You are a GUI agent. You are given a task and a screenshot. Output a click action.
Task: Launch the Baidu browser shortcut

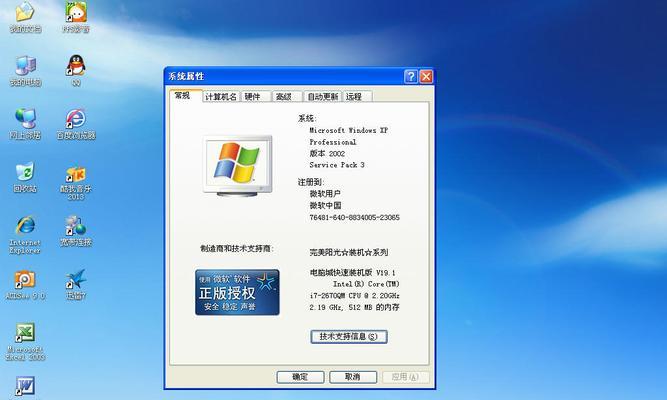click(76, 124)
